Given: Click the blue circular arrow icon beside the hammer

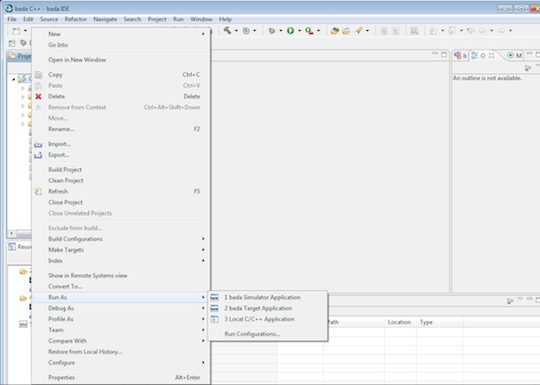Looking at the screenshot, I should click(246, 31).
